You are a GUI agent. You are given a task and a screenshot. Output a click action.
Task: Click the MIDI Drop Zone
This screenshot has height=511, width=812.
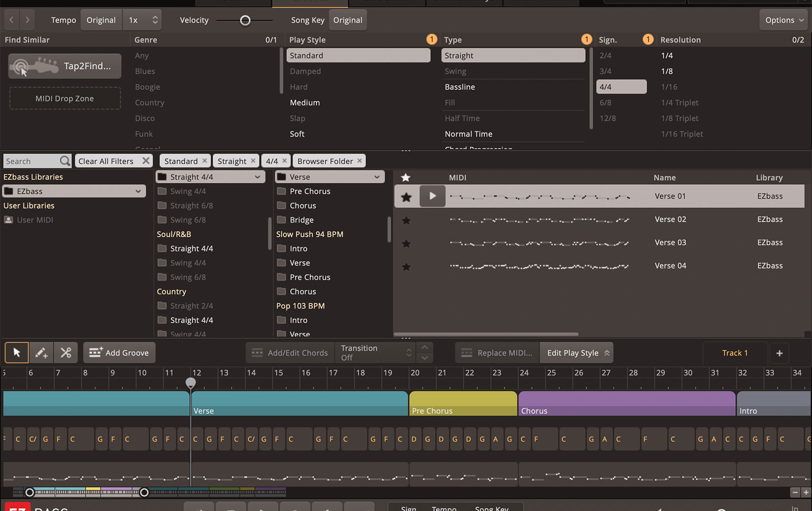point(65,98)
